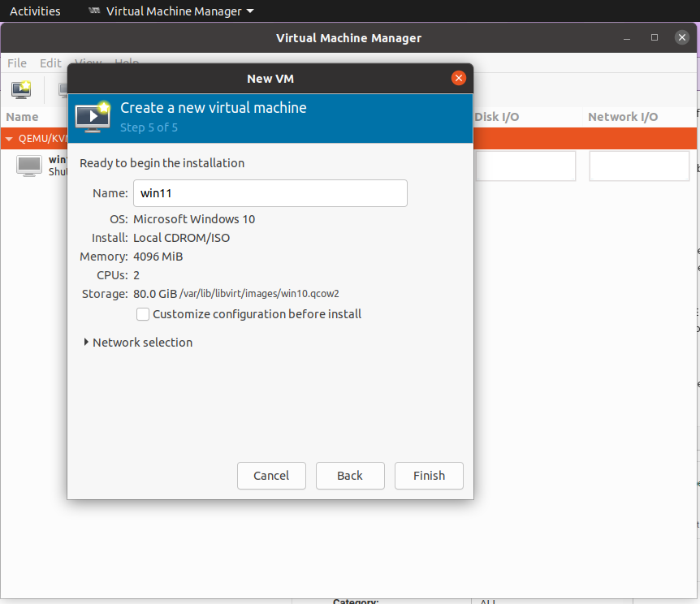Collapse the QEMU/KVM connection row
Viewport: 700px width, 604px height.
(x=9, y=139)
